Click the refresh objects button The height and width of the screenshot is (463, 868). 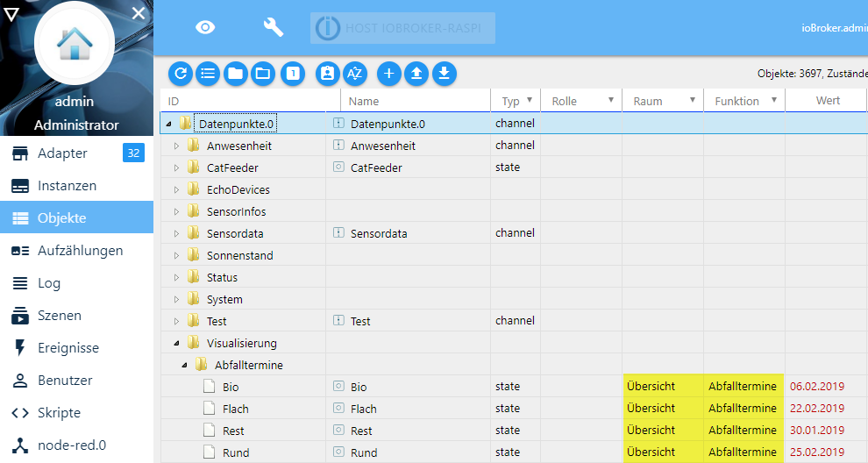click(x=181, y=74)
